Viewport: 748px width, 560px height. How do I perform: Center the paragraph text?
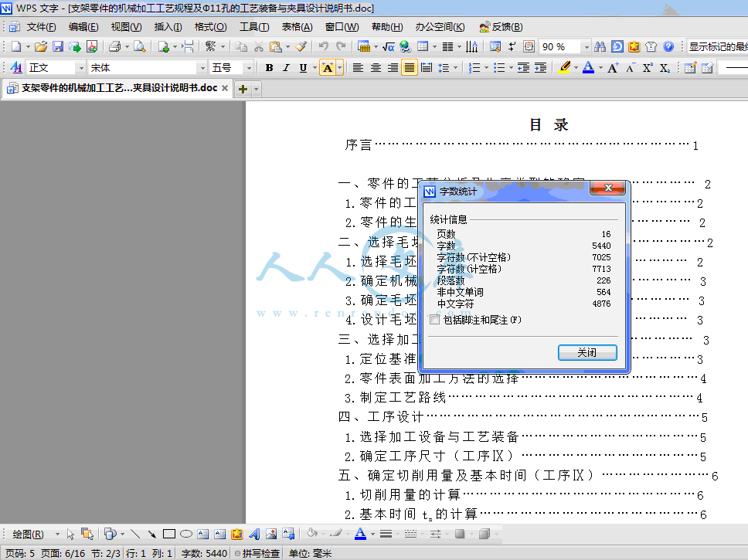[376, 68]
